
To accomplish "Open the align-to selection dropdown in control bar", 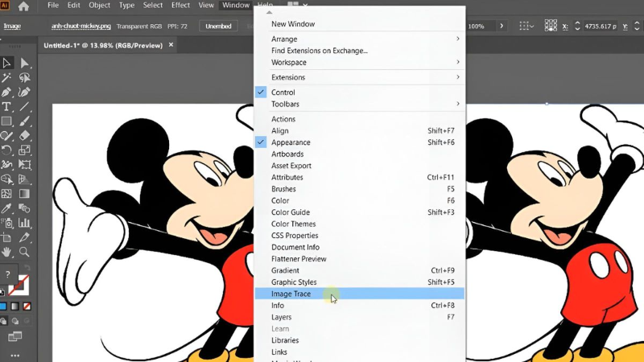I will point(526,26).
